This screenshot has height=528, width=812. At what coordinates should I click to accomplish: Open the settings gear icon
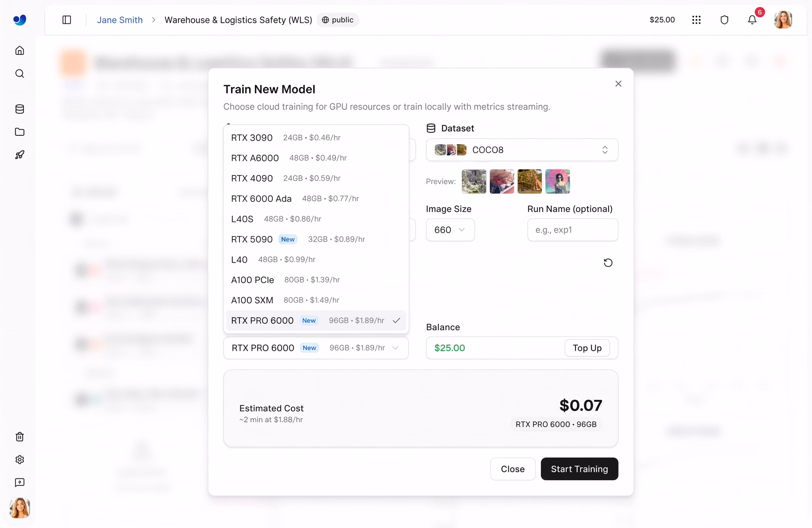pos(19,459)
